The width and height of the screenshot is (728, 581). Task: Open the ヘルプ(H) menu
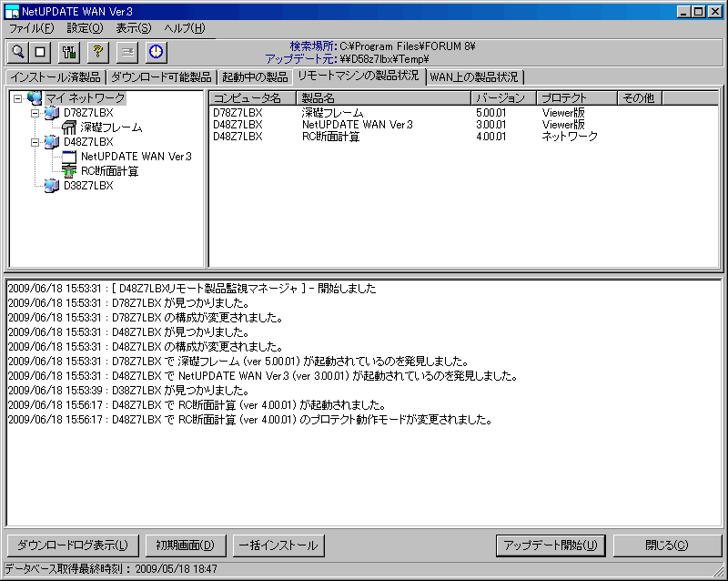(x=185, y=28)
